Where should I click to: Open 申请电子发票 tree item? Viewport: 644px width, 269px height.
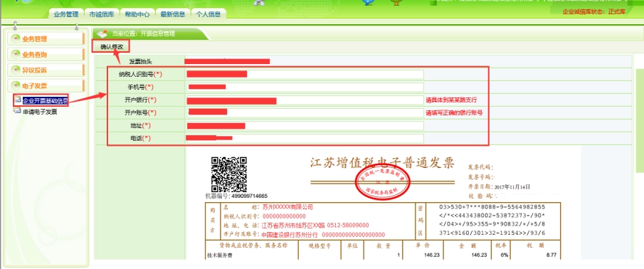pos(40,112)
